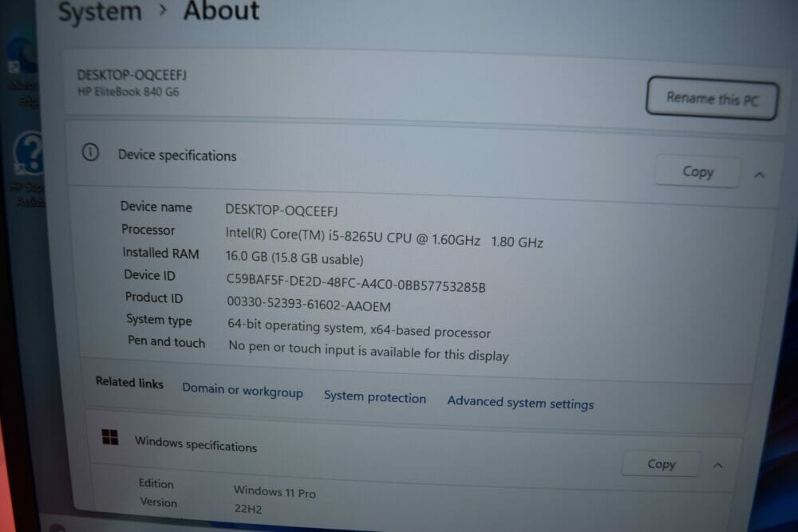Screen dimensions: 798x532
Task: Select the Device ID value C59BAF5F-DE2D-48FC-A4C0-0BB57753285B
Action: click(x=356, y=283)
